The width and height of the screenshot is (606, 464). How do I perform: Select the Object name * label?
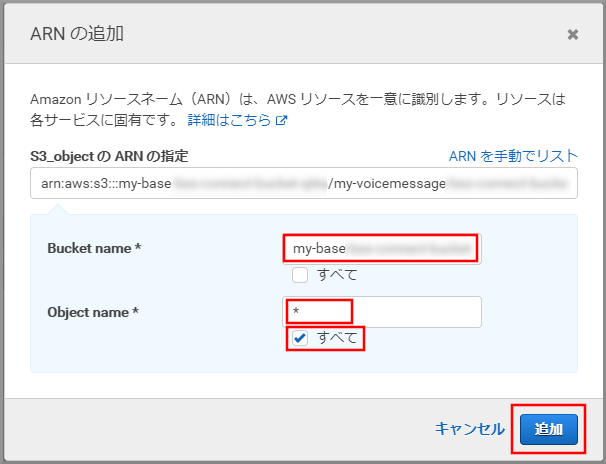pos(93,312)
